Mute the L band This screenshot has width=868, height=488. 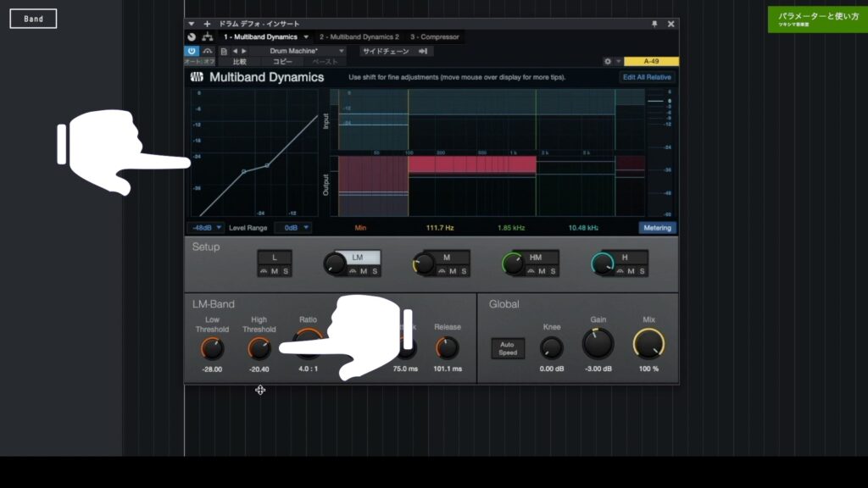(x=275, y=271)
